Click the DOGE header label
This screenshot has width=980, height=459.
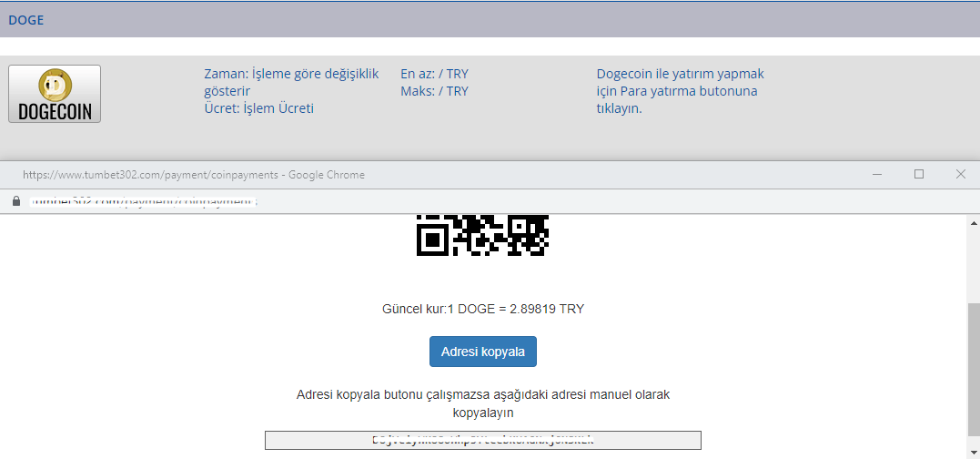click(26, 20)
